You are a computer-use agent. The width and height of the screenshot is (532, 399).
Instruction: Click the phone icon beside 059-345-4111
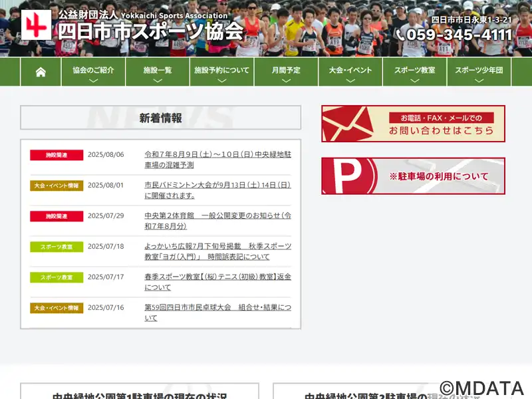(x=400, y=35)
